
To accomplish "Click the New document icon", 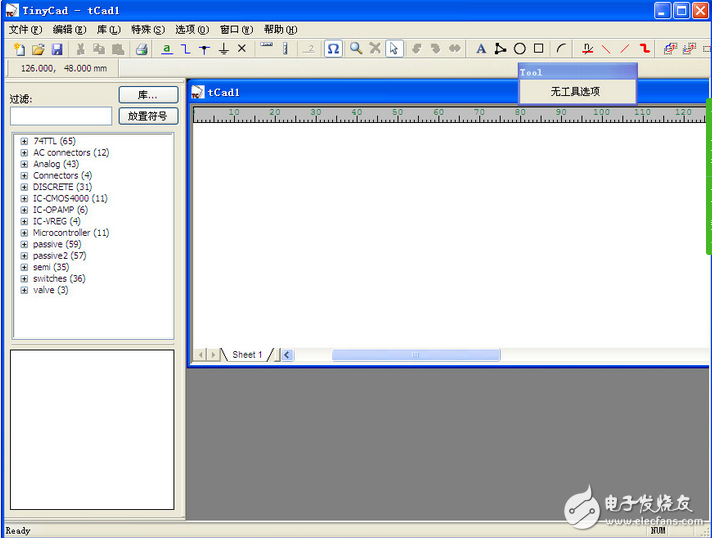I will click(x=18, y=49).
